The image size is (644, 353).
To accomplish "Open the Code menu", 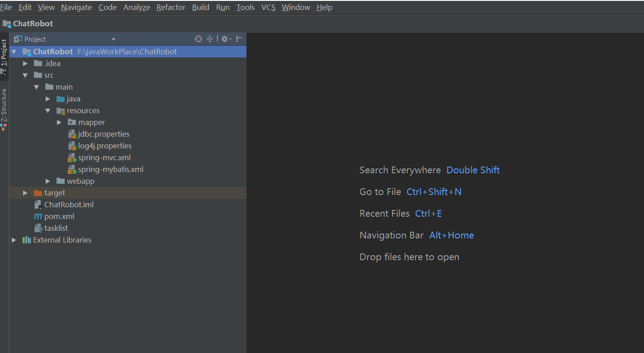I will pos(108,7).
